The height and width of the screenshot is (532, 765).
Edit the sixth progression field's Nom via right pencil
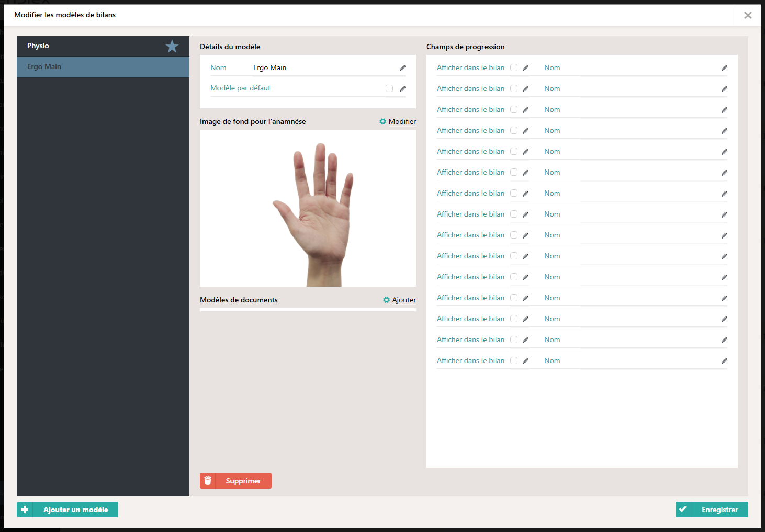click(724, 173)
